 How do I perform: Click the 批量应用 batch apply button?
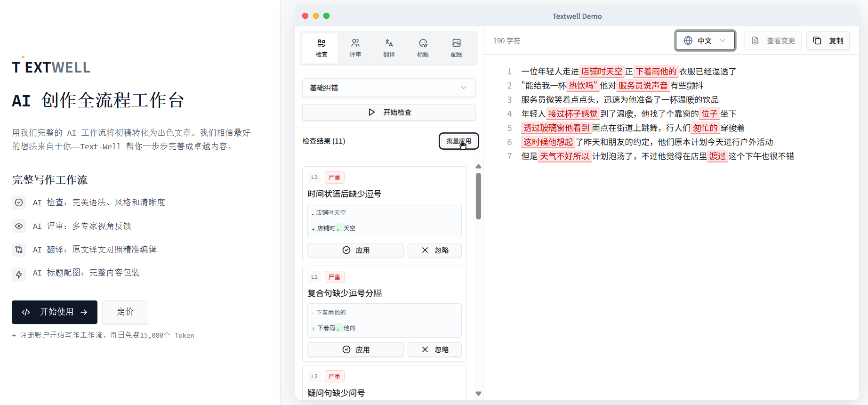coord(458,141)
